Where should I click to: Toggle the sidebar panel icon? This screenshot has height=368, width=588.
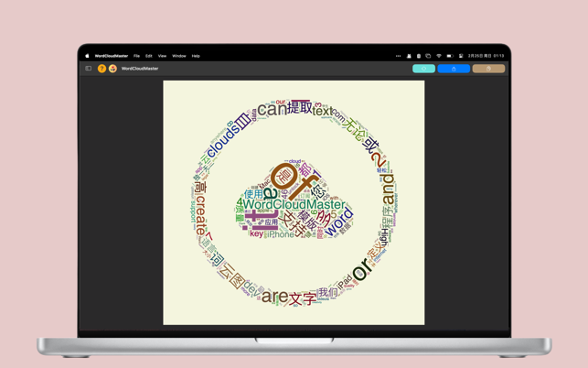[x=89, y=69]
